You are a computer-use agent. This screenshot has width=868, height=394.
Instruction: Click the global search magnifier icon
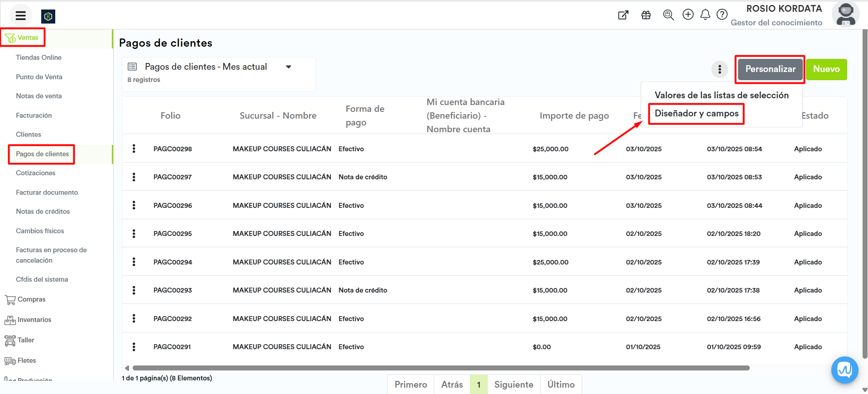coord(668,15)
